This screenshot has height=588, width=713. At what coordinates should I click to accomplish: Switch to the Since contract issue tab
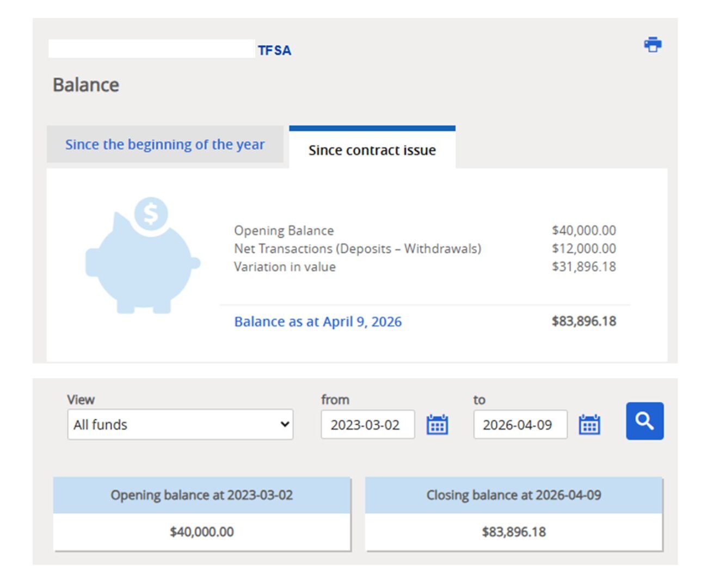click(x=372, y=150)
